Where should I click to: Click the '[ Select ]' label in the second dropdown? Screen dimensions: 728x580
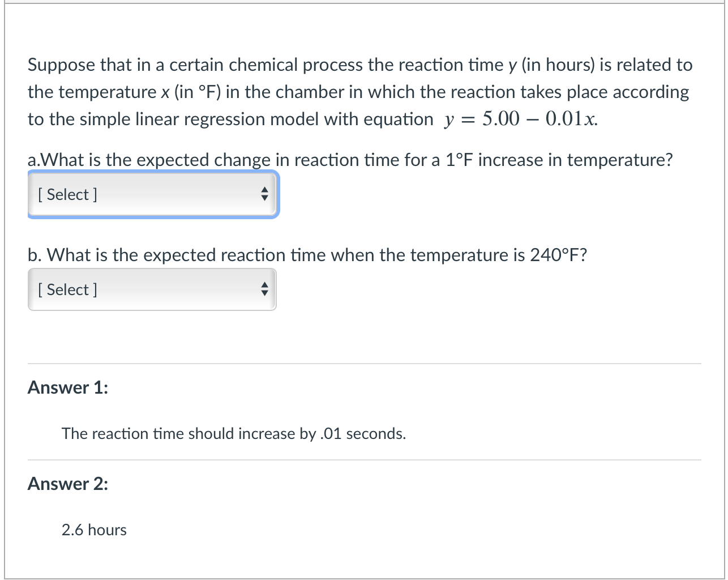click(x=67, y=289)
